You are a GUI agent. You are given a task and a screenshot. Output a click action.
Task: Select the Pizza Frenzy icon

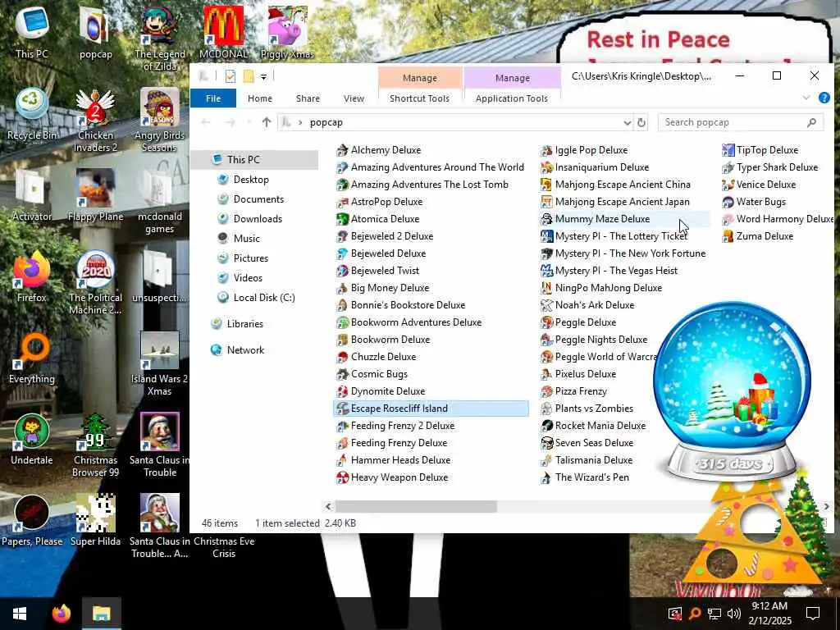coord(546,391)
